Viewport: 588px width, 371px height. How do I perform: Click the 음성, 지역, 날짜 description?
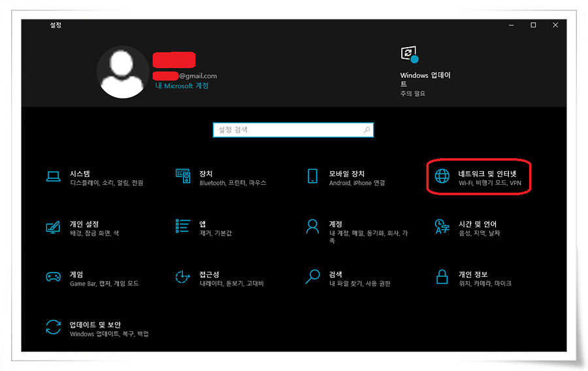(480, 233)
